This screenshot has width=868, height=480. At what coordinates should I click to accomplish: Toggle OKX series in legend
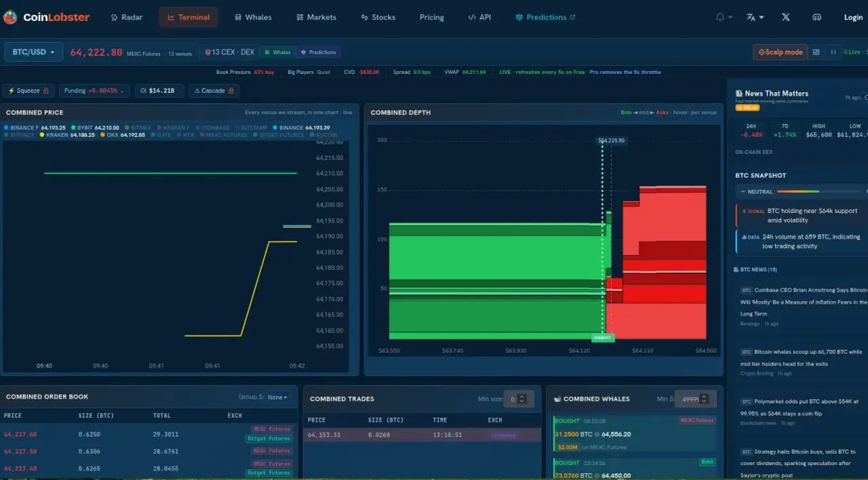(x=123, y=135)
